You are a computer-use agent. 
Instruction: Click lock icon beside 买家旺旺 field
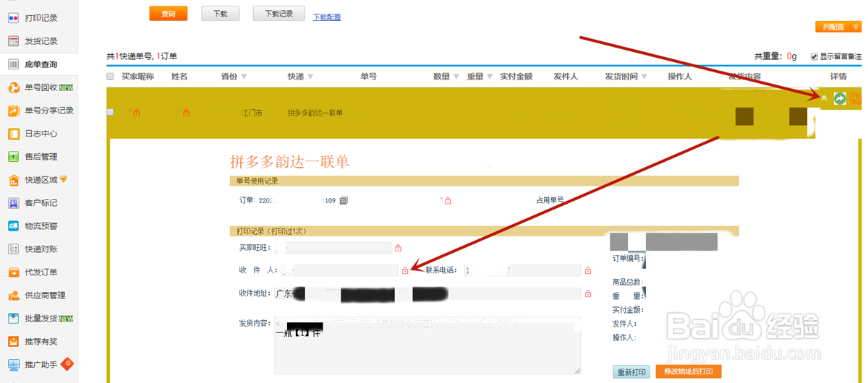(398, 248)
